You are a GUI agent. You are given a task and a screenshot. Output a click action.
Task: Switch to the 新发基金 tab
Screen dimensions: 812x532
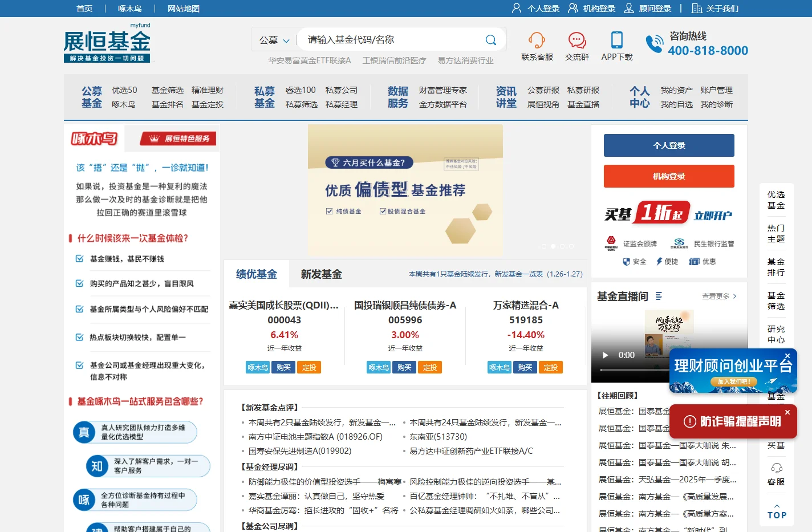(322, 274)
